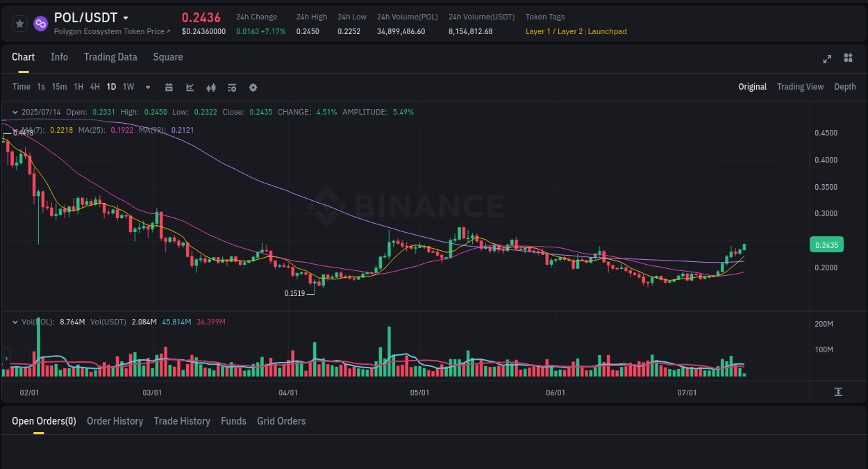Open the candlestick comparison icon

coord(210,87)
